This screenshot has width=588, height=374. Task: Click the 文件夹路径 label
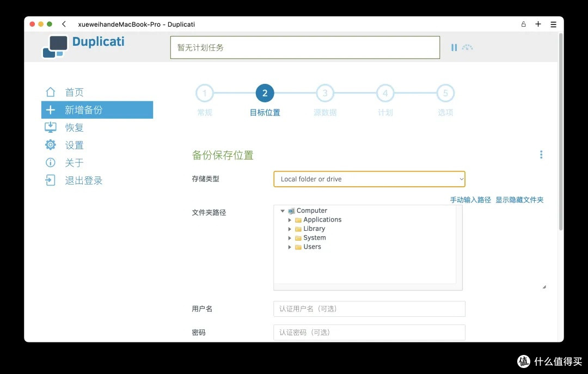(x=209, y=212)
